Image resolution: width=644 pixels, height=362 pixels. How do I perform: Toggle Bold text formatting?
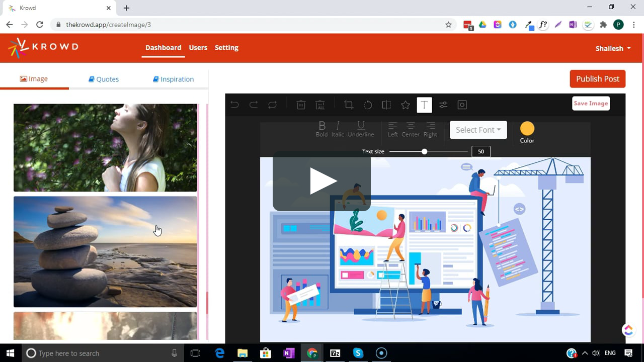pos(322,129)
